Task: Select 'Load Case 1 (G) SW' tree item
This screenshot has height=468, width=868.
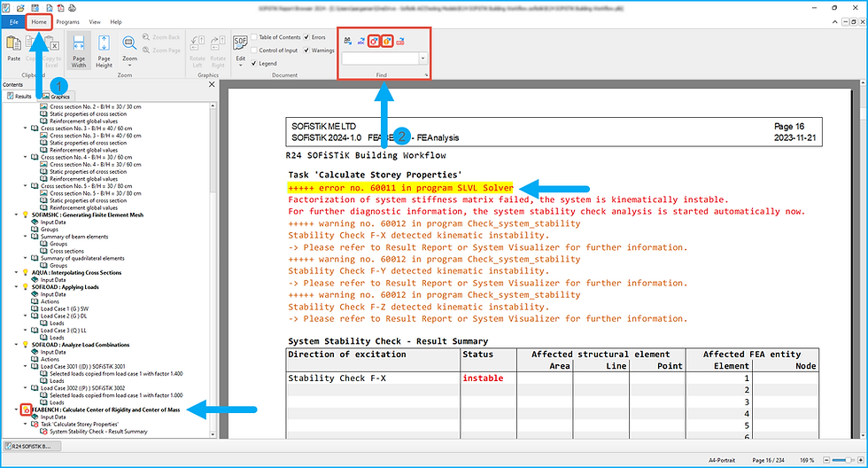Action: (x=65, y=308)
